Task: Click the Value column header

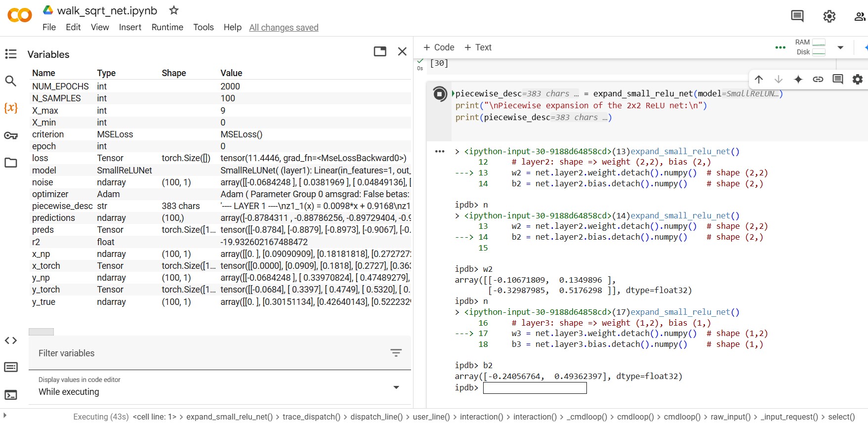Action: (x=231, y=73)
